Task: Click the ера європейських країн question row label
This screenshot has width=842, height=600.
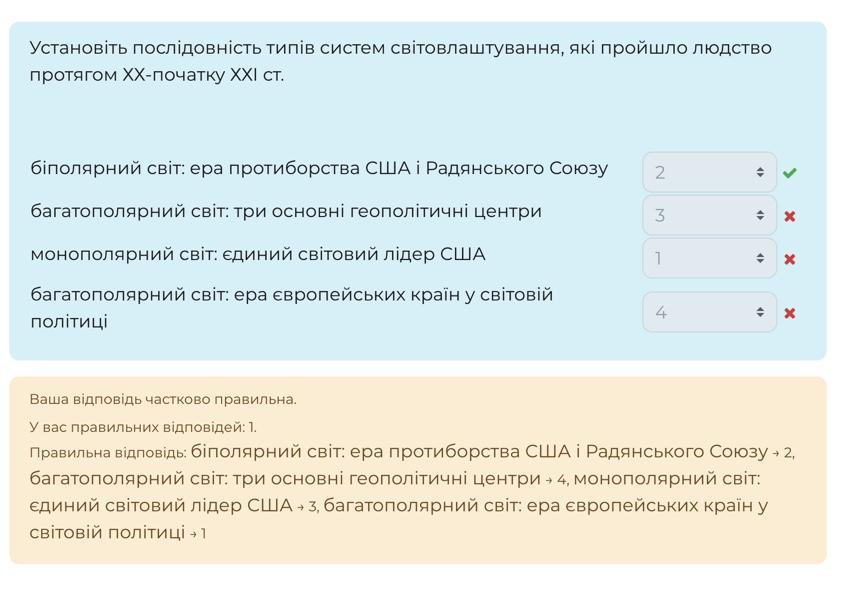Action: (291, 295)
